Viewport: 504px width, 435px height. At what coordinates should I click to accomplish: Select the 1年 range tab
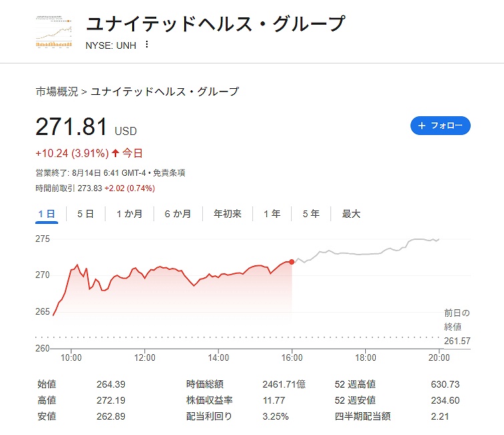coord(272,214)
